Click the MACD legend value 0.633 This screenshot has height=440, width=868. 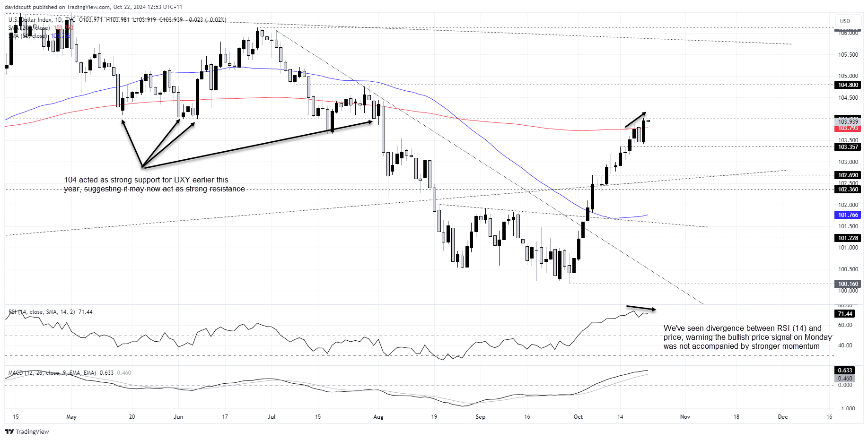click(x=106, y=373)
